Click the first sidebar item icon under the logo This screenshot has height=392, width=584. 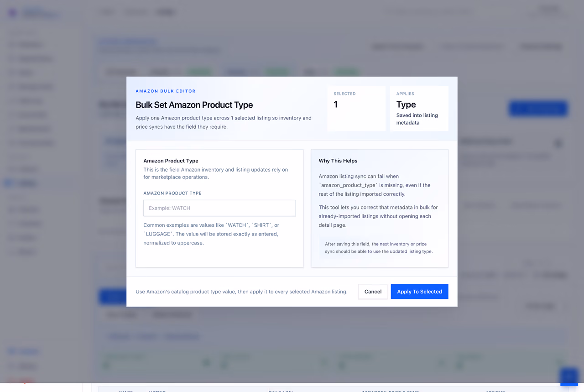(12, 45)
